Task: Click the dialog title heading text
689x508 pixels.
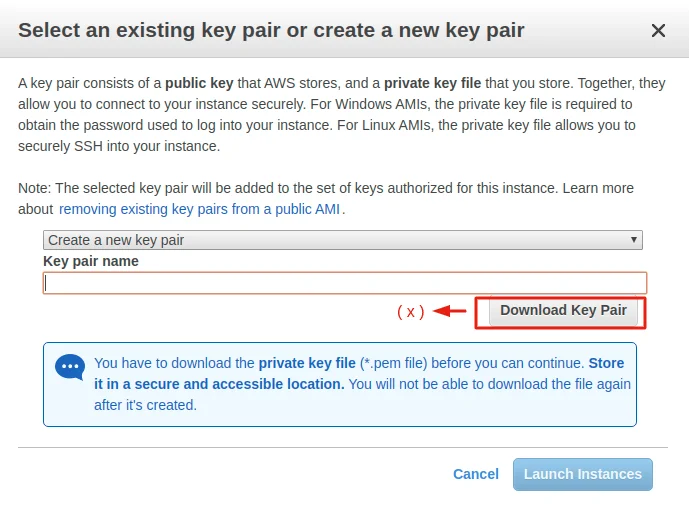Action: (x=271, y=30)
